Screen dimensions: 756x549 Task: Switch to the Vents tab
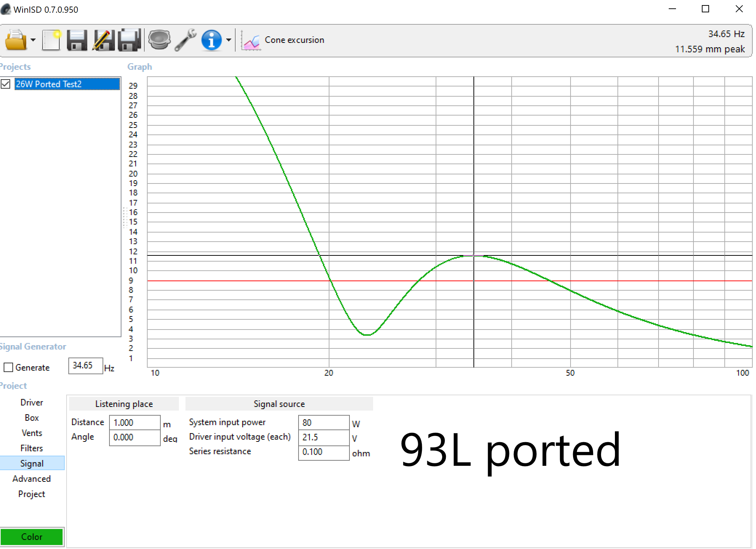32,433
